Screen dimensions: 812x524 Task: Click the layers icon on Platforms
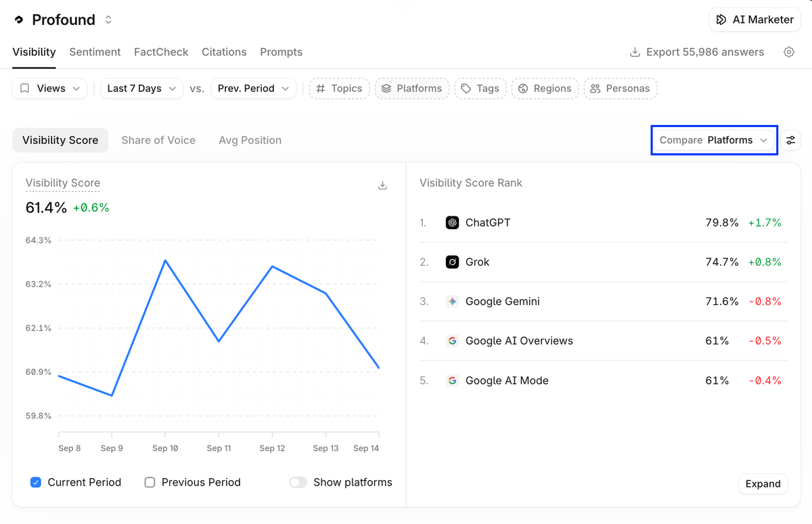pyautogui.click(x=386, y=89)
